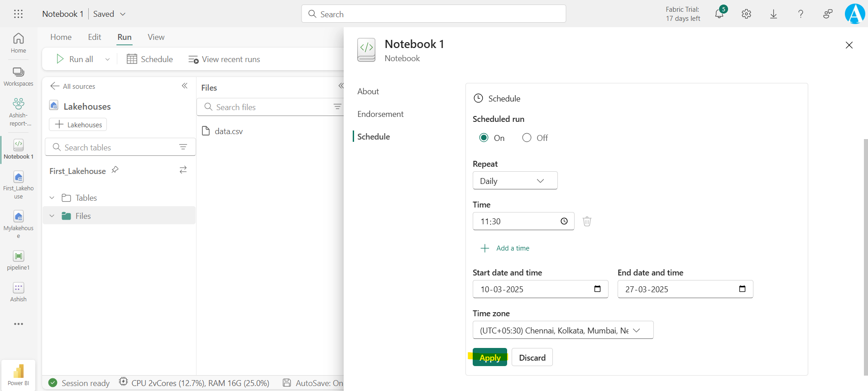Screen dimensions: 868x391
Task: Open the settings gear icon
Action: tap(746, 14)
